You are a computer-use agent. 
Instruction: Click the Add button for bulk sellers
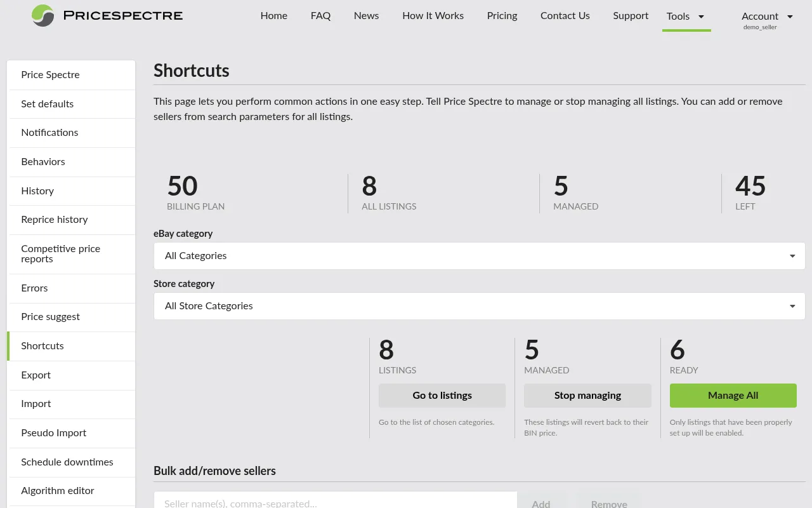[x=541, y=503]
